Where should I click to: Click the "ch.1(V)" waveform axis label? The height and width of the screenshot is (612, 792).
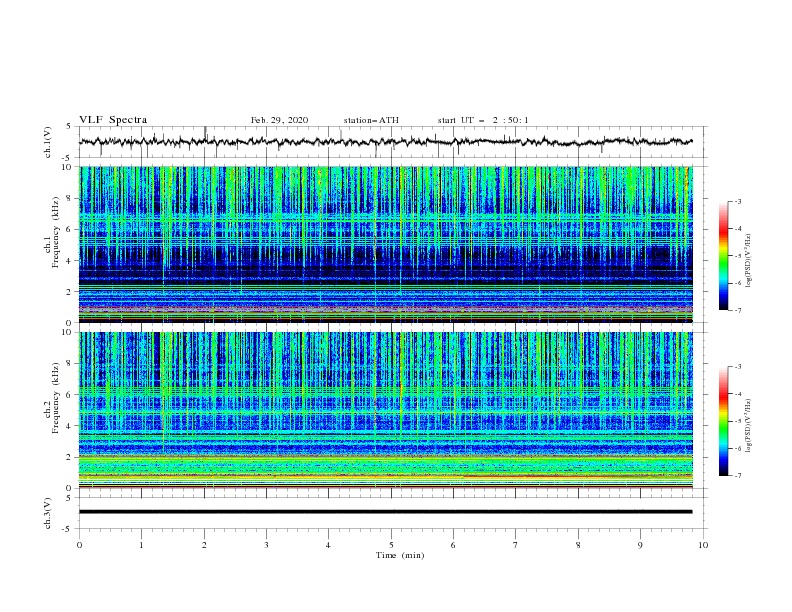(48, 142)
